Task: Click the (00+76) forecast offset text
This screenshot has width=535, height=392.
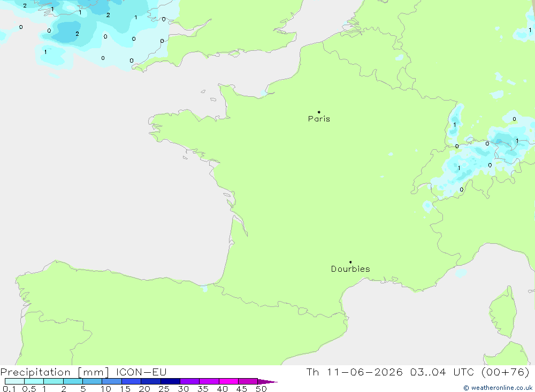Action: coord(506,372)
